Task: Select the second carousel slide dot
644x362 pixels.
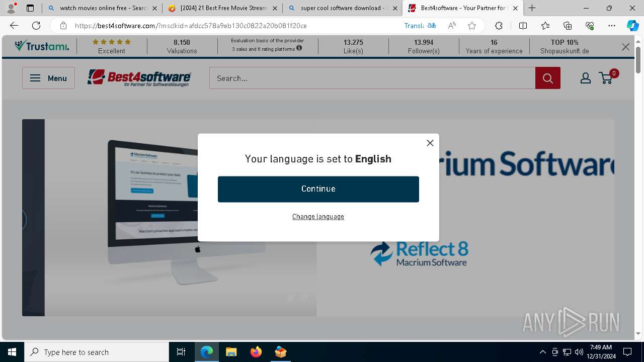Action: click(x=304, y=298)
